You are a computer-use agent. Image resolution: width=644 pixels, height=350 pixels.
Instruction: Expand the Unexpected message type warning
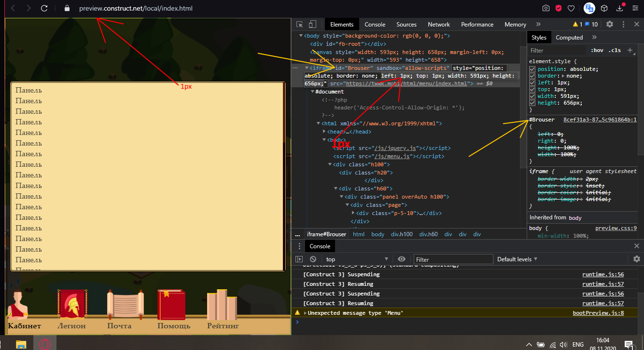pyautogui.click(x=305, y=313)
